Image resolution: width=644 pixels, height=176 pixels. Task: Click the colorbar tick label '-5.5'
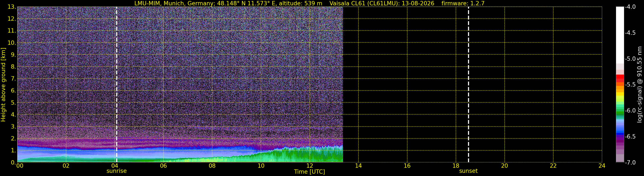[x=630, y=85]
